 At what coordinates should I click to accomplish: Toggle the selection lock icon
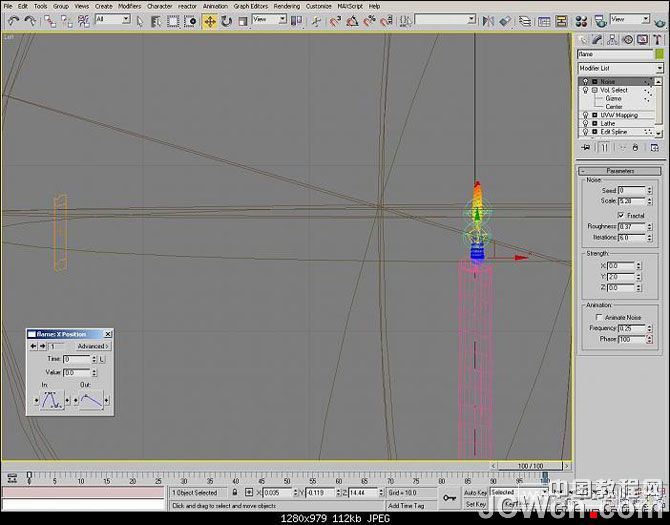(235, 493)
